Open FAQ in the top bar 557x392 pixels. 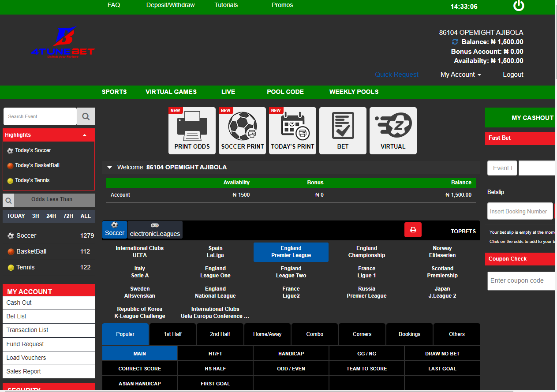tap(114, 5)
